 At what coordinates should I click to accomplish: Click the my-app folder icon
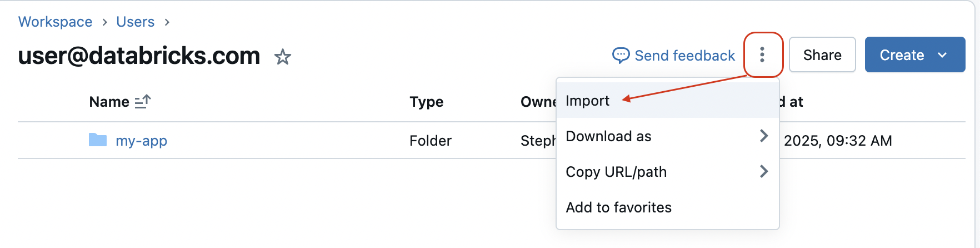pos(98,140)
